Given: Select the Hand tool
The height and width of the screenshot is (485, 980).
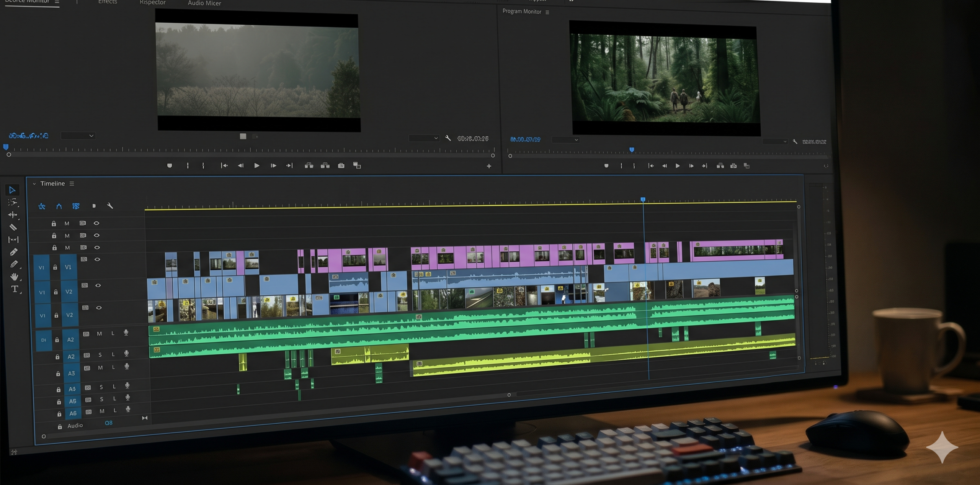Looking at the screenshot, I should [x=14, y=277].
